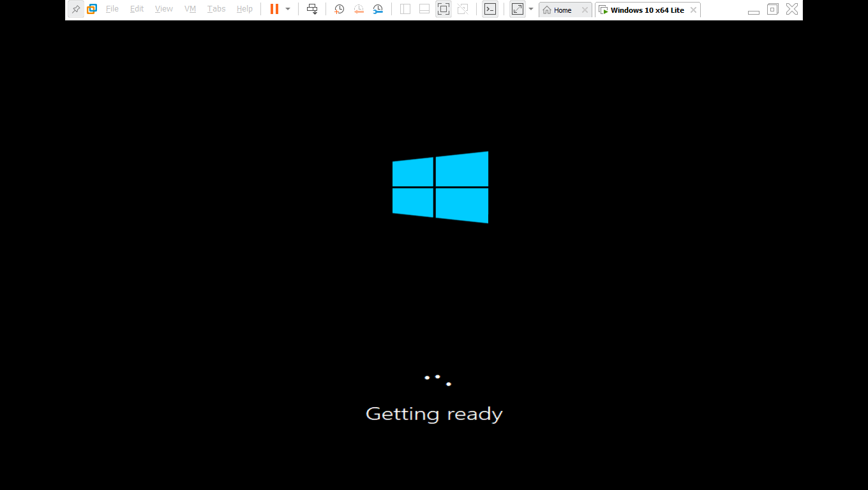Image resolution: width=868 pixels, height=490 pixels.
Task: Click the Getting ready text
Action: (434, 414)
